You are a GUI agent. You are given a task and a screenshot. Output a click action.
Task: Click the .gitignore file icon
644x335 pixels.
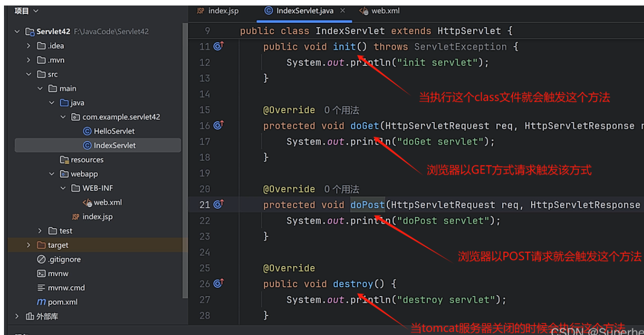point(42,259)
